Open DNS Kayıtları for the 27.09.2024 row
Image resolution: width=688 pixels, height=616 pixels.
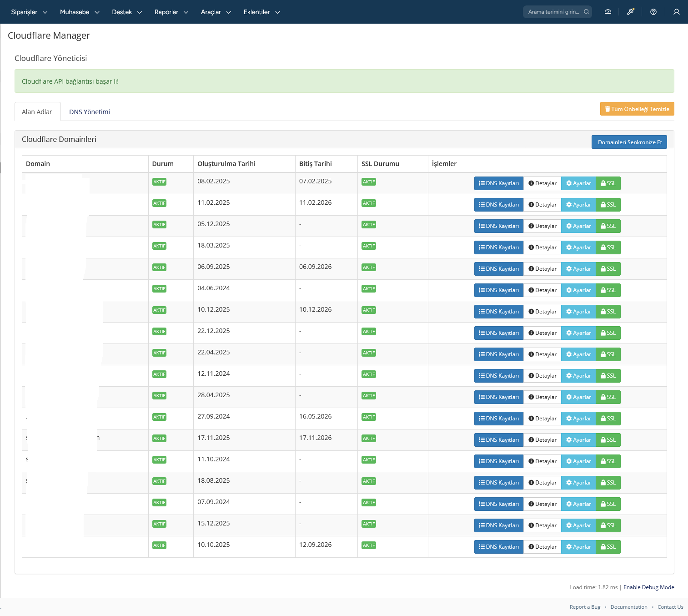(x=499, y=419)
